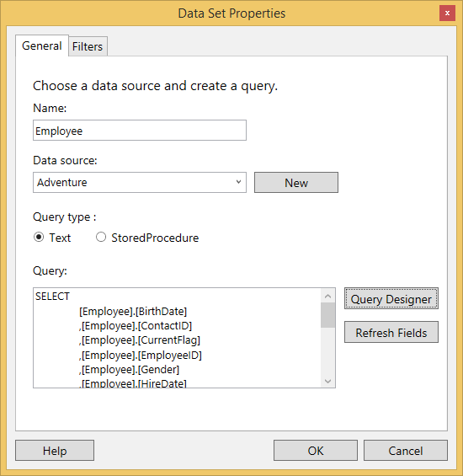The height and width of the screenshot is (476, 463).
Task: Click the query box scroll down arrow
Action: (x=327, y=381)
